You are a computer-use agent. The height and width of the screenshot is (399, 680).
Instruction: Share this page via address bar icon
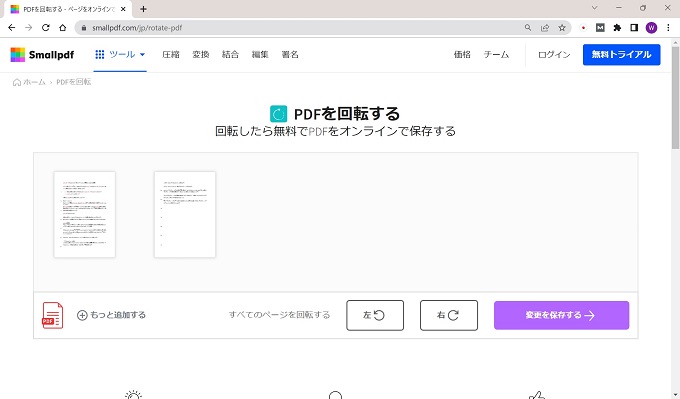coord(545,28)
